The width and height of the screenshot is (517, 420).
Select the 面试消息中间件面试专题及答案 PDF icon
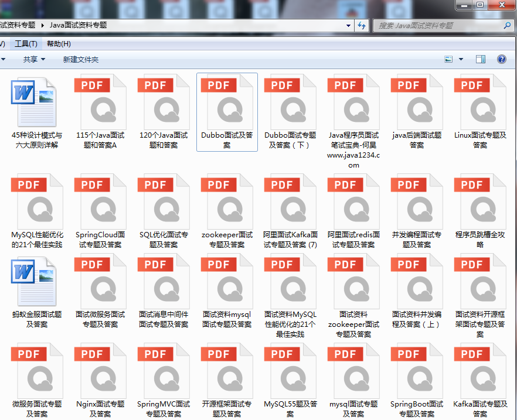point(164,282)
